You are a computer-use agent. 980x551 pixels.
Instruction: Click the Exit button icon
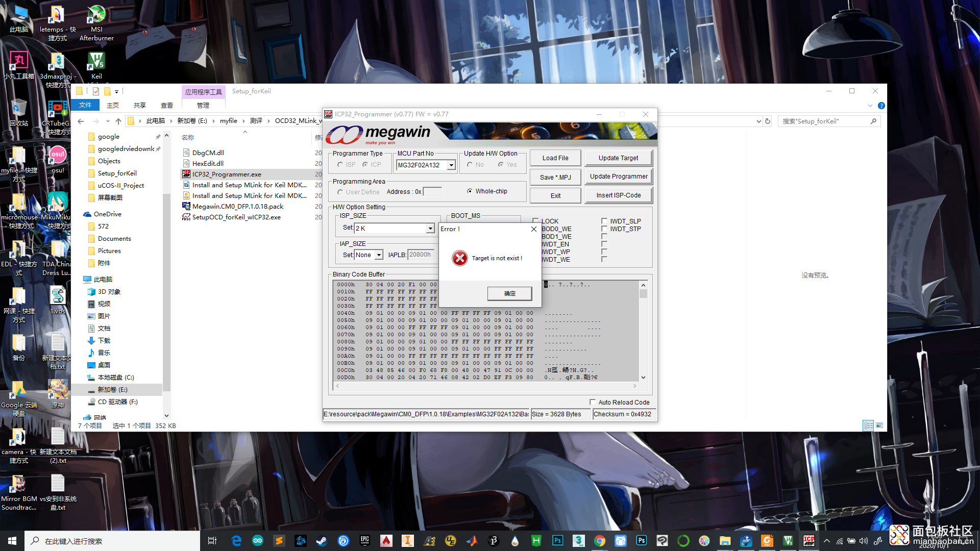(555, 195)
